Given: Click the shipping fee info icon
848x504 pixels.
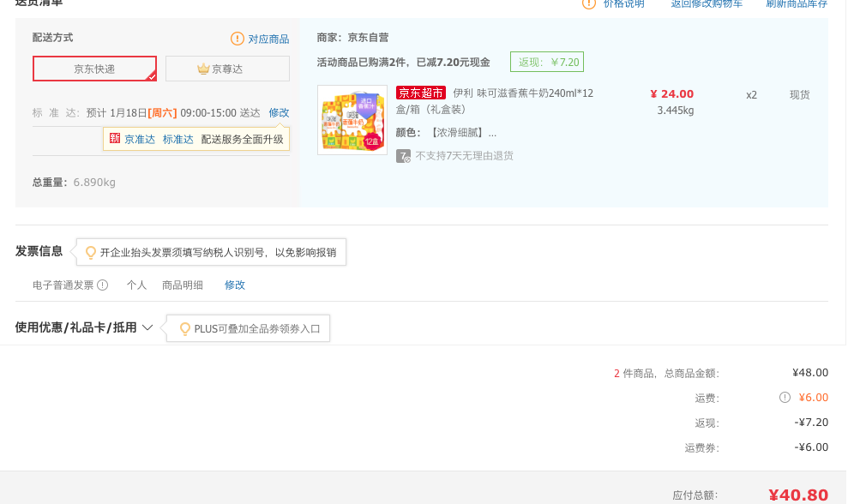Looking at the screenshot, I should [785, 398].
